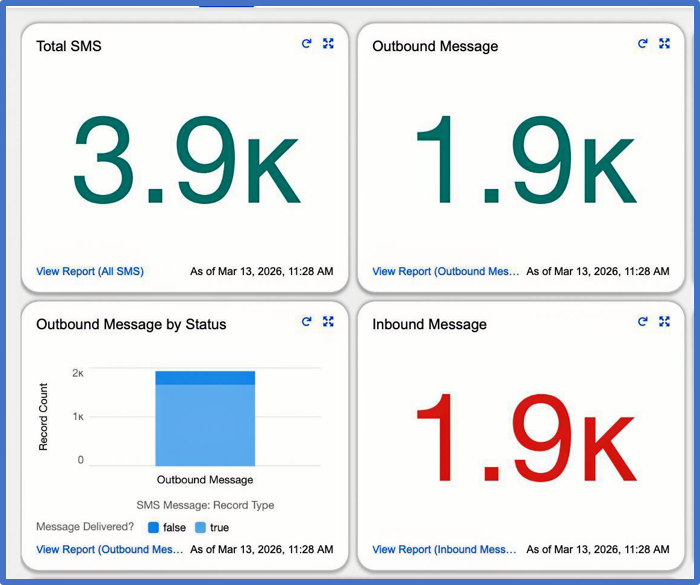700x585 pixels.
Task: Click the SMS Message: Record Type label
Action: (x=205, y=505)
